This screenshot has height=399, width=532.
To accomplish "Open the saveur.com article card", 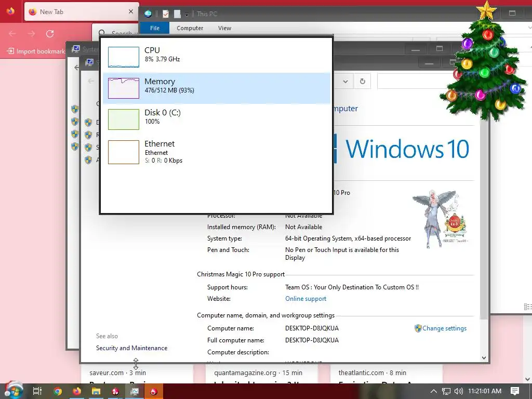I will click(x=137, y=374).
